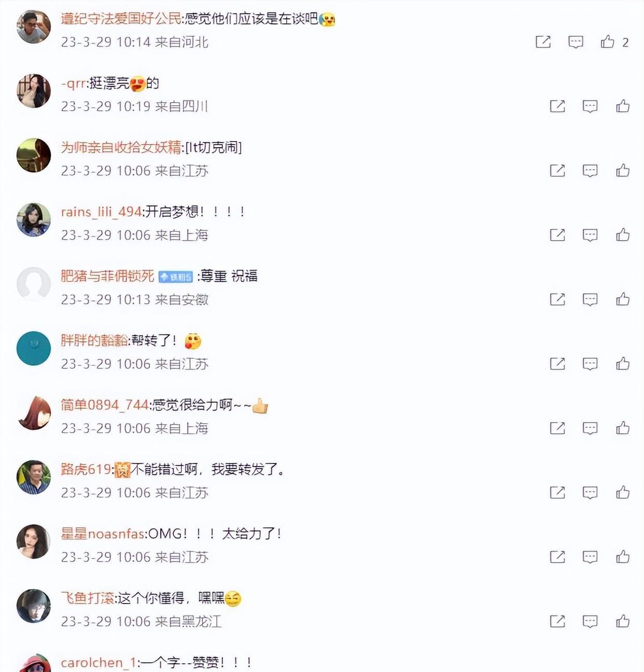Reply to the 遵纪守法爱国好公民 comment
This screenshot has width=644, height=672.
coord(576,41)
